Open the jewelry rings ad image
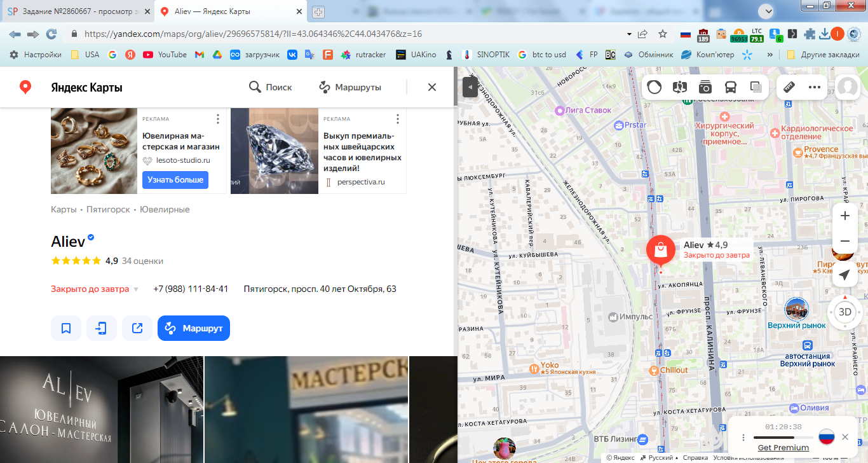Viewport: 868px width, 463px height. tap(94, 151)
